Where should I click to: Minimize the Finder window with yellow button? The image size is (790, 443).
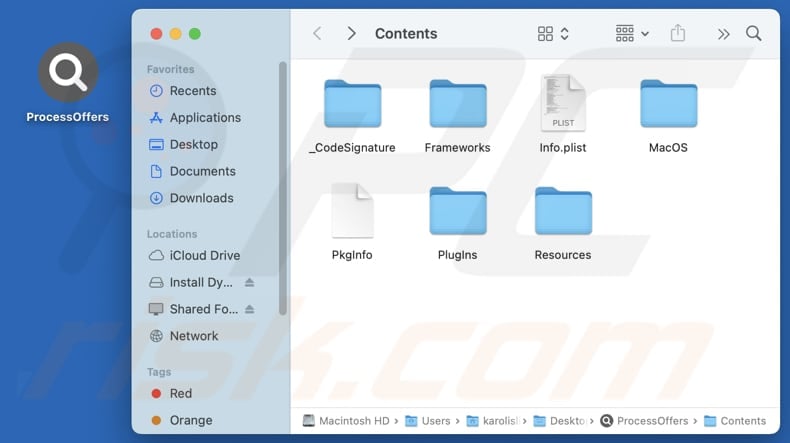175,34
